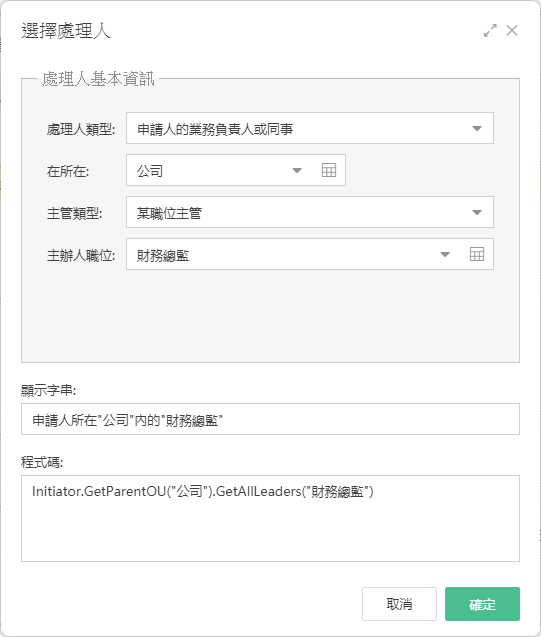
Task: Click the 取消 button
Action: pos(399,604)
